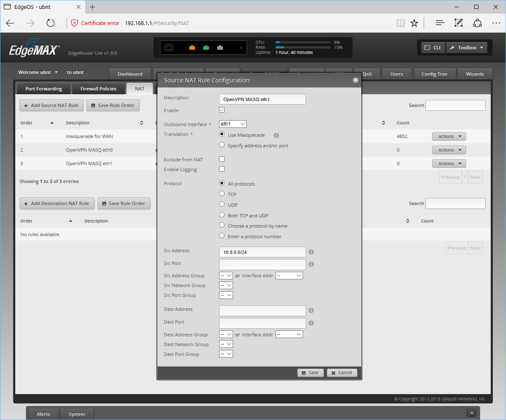The height and width of the screenshot is (420, 506).
Task: Switch to Port Forwarding tab
Action: tap(43, 89)
